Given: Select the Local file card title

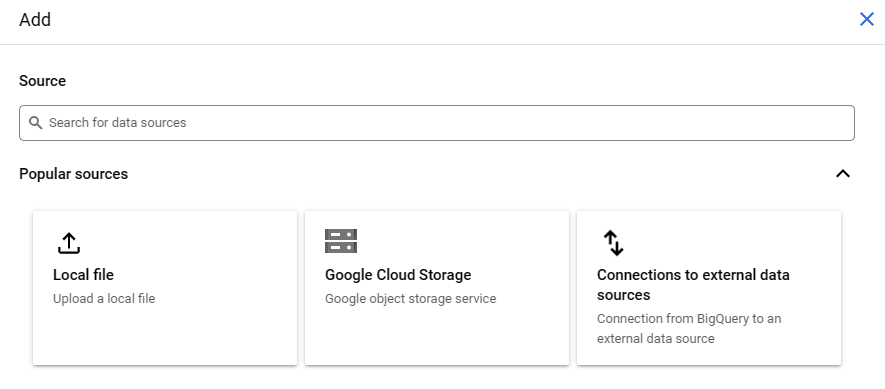Looking at the screenshot, I should [x=84, y=275].
